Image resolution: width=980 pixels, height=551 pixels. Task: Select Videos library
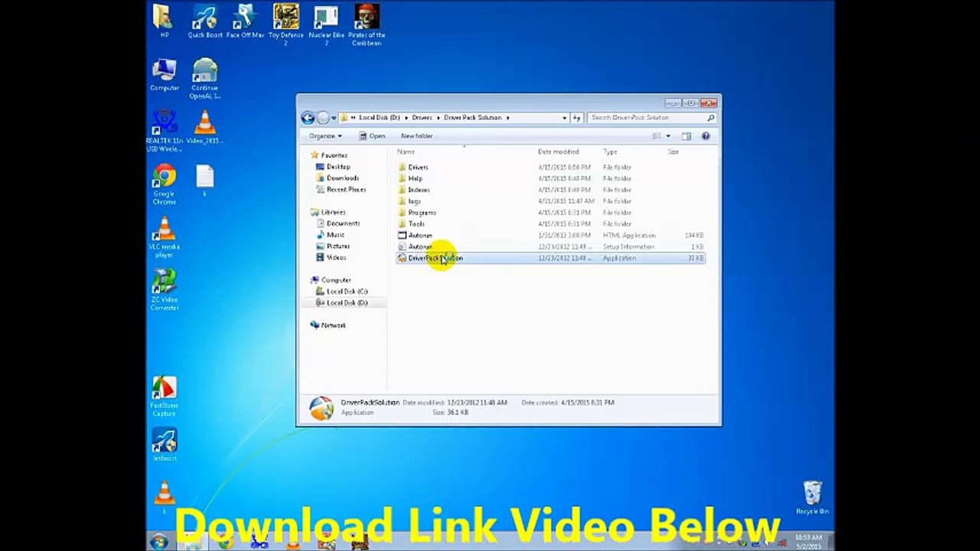331,258
